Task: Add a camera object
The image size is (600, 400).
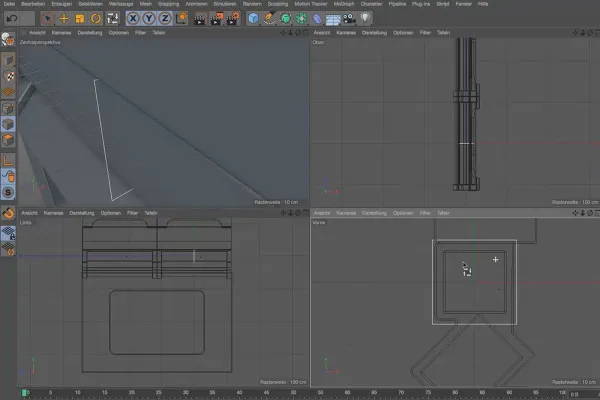Action: [x=349, y=18]
